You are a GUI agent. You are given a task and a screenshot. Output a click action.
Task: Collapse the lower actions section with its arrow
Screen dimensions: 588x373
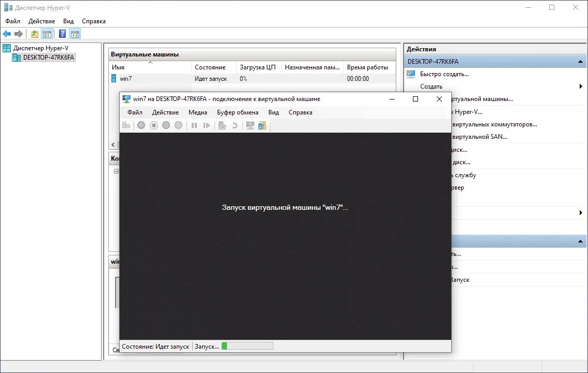click(580, 241)
